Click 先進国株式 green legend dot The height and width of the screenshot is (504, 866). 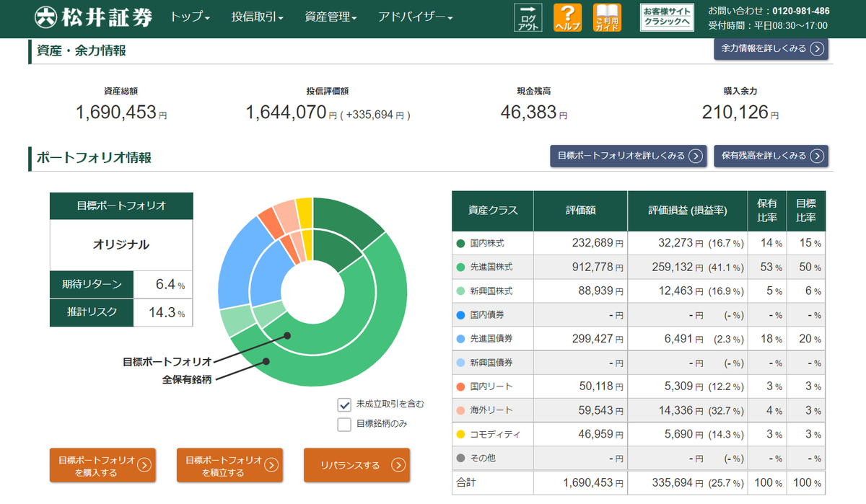tap(460, 267)
